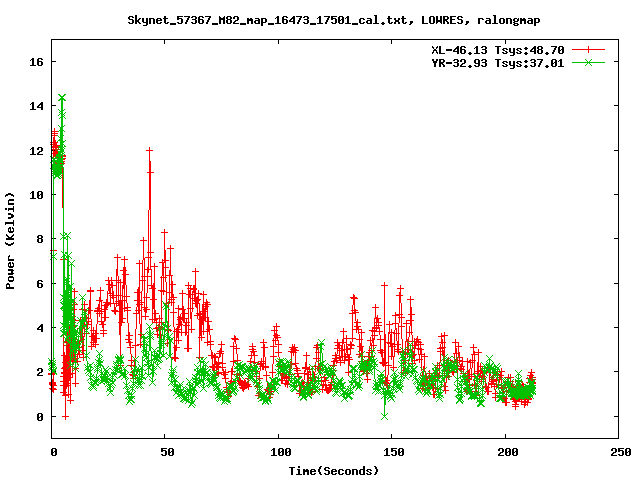Click the y-axis tick label 4
Viewport: 640px width, 480px height.
(40, 328)
